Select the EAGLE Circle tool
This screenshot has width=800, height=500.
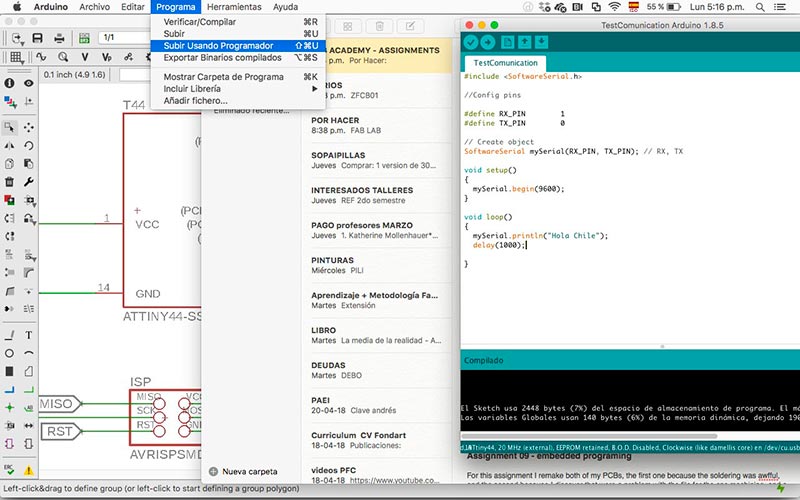9,353
